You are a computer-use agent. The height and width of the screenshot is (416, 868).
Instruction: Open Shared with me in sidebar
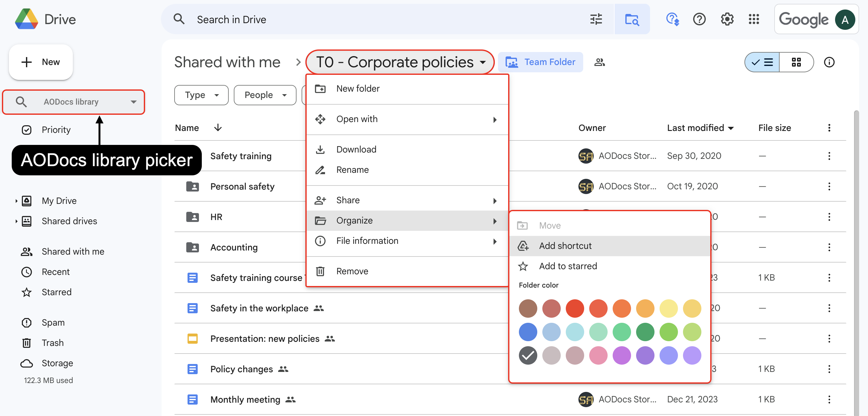click(x=73, y=252)
